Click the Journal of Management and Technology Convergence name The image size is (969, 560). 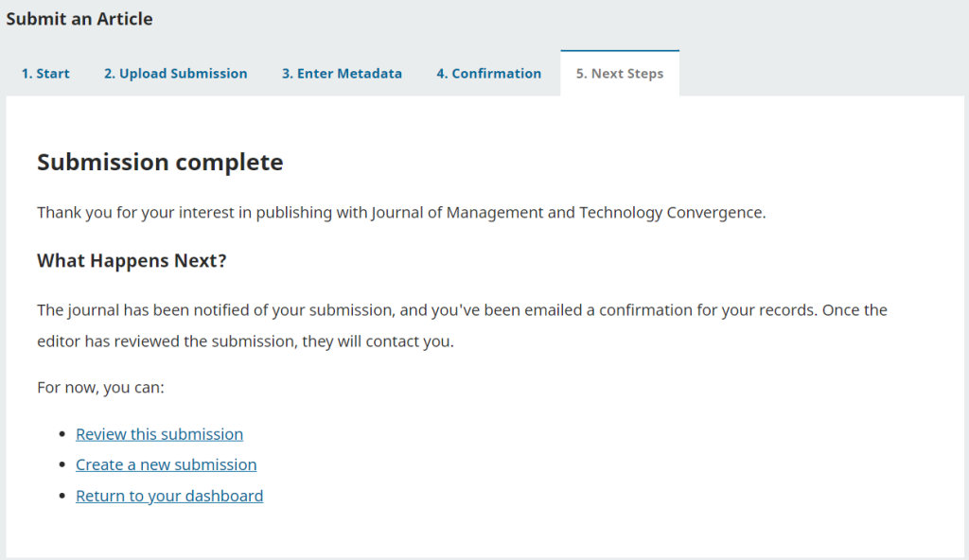(568, 213)
